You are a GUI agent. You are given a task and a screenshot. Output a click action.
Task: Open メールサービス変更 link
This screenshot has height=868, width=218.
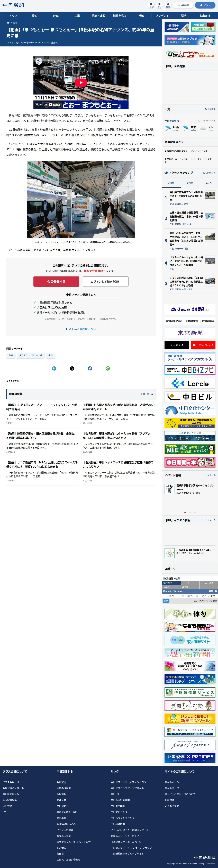tap(201, 159)
